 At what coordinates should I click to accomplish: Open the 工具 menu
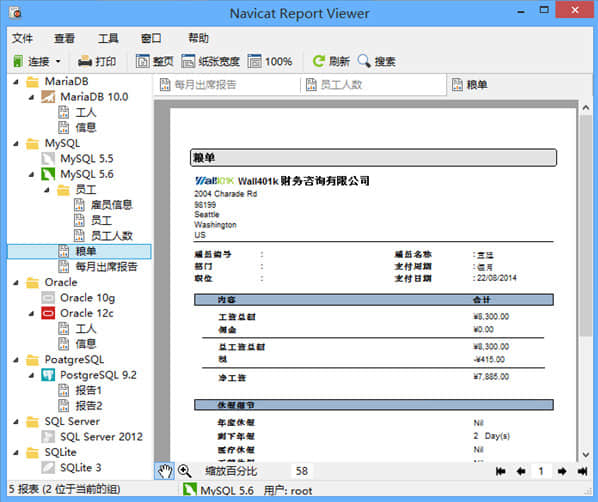(108, 38)
